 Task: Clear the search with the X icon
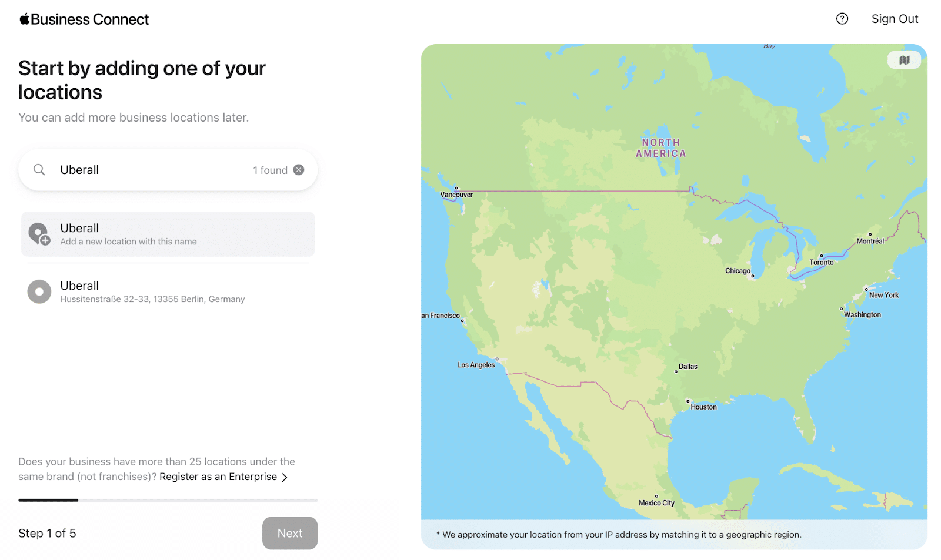click(299, 169)
